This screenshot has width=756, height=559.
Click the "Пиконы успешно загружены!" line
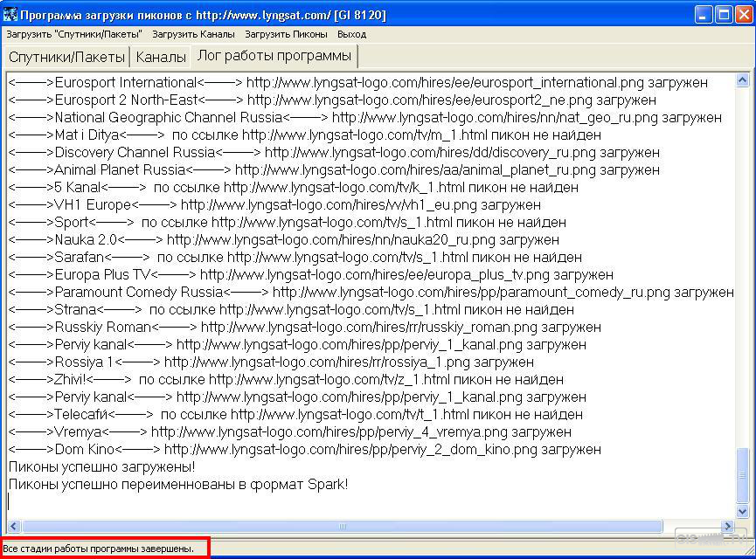tap(101, 467)
